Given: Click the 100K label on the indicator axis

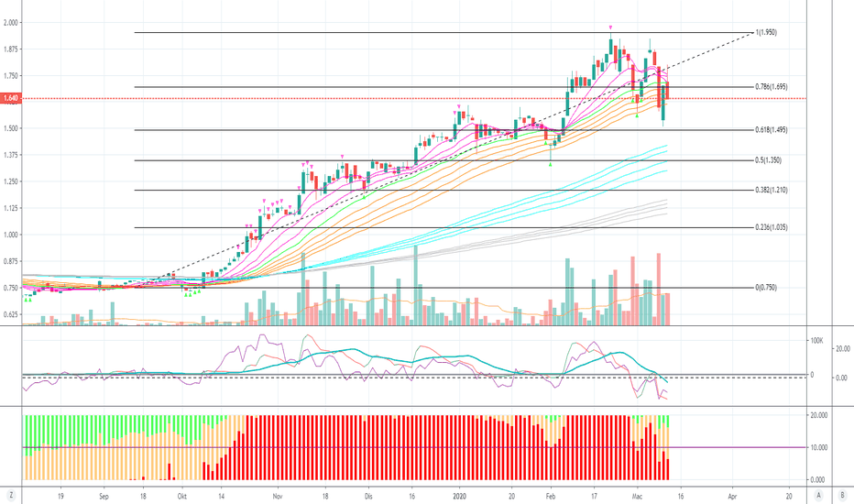Looking at the screenshot, I should click(817, 341).
